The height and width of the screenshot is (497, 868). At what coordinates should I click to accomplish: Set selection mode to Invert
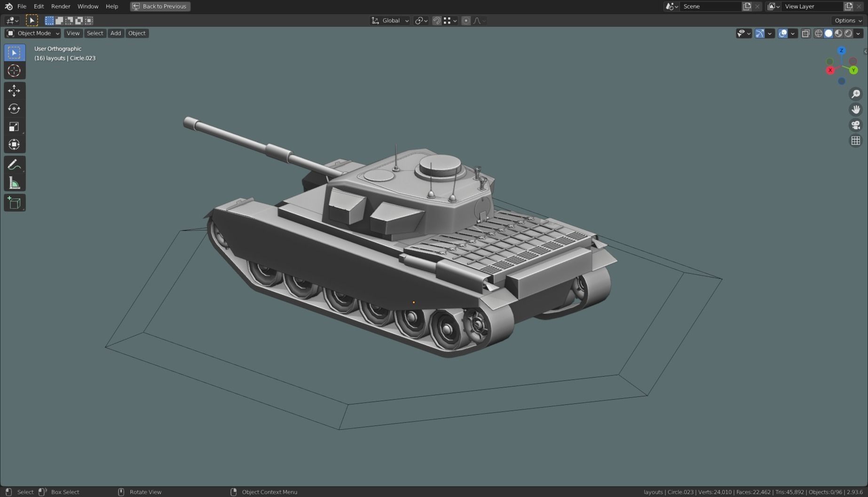[79, 20]
